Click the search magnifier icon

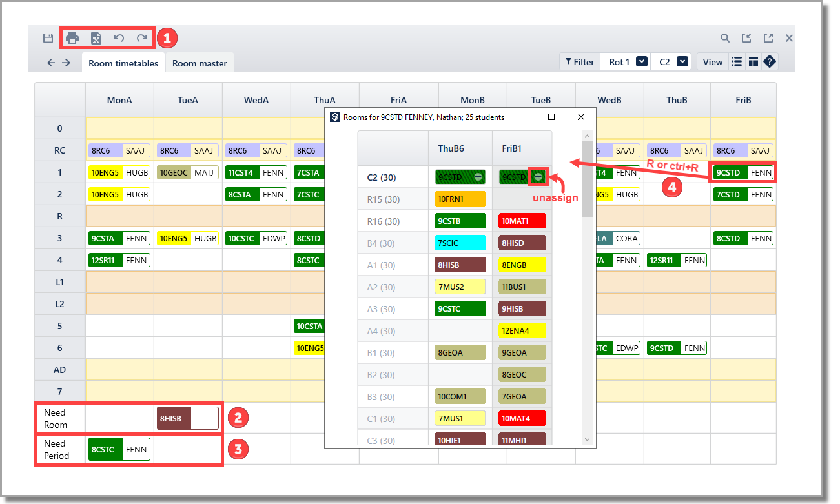tap(725, 38)
